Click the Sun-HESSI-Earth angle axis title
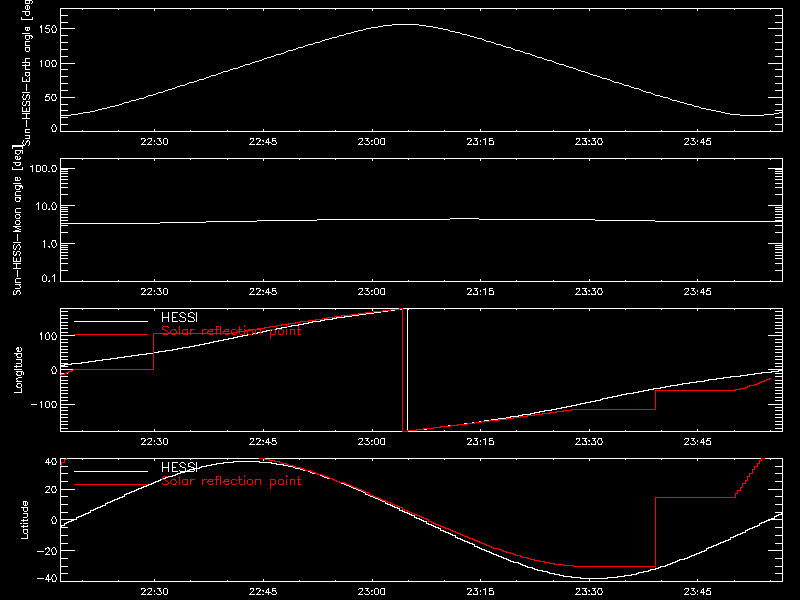 (27, 72)
